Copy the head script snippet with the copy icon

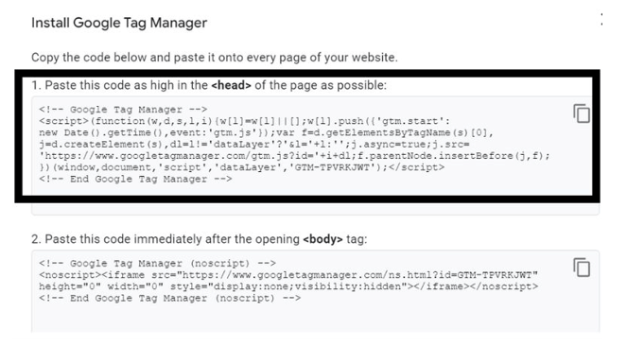[x=582, y=113]
